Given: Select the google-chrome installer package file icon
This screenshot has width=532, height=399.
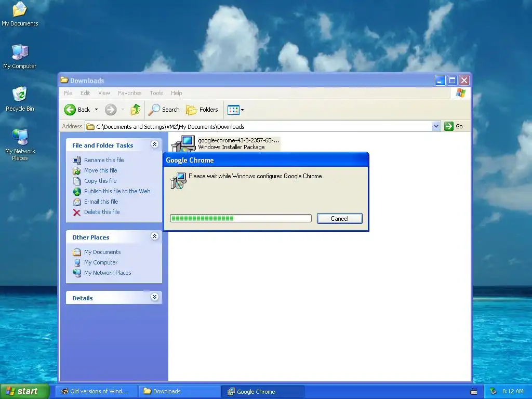Looking at the screenshot, I should (x=184, y=143).
